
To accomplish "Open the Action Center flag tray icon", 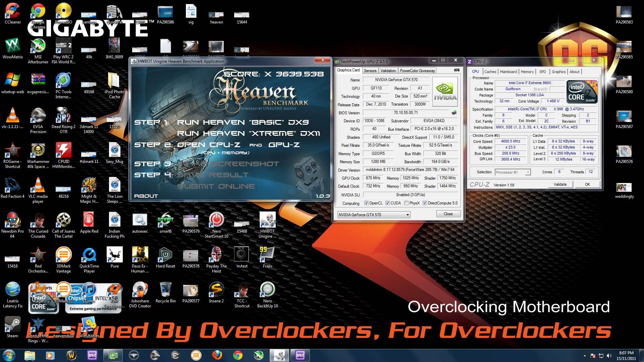I will (593, 355).
